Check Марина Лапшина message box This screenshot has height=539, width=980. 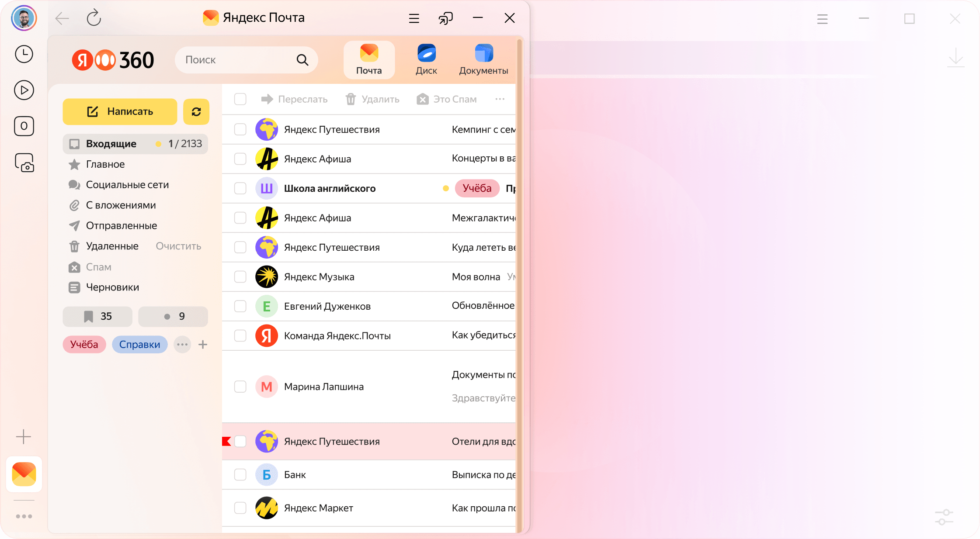[x=240, y=387]
